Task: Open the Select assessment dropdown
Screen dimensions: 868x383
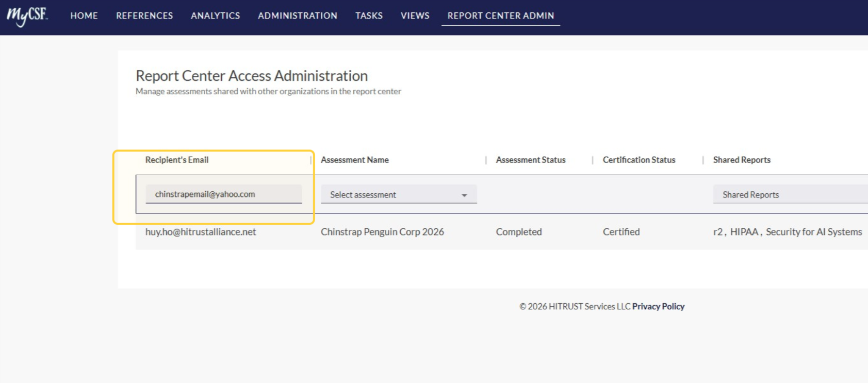Action: point(399,194)
